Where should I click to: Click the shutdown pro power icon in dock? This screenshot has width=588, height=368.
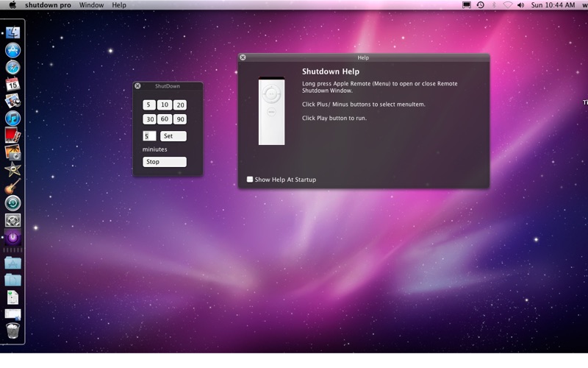(x=12, y=237)
